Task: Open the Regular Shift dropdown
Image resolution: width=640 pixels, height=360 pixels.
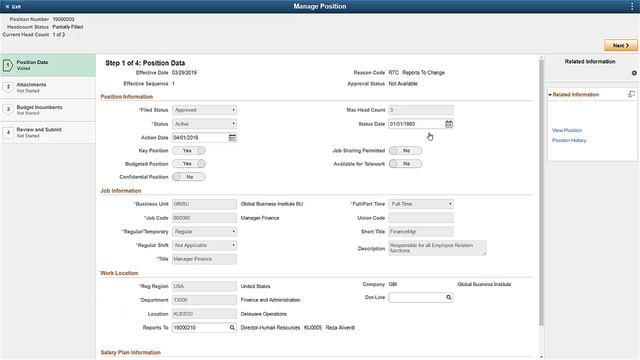Action: pyautogui.click(x=204, y=245)
